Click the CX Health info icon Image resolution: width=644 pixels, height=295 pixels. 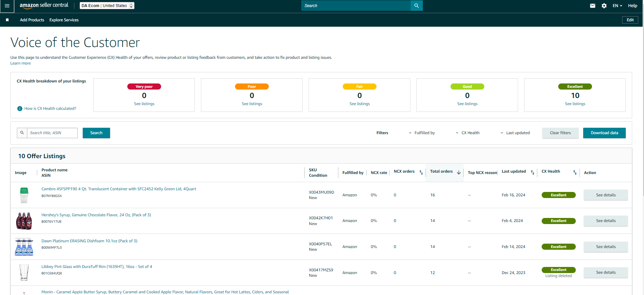tap(20, 108)
